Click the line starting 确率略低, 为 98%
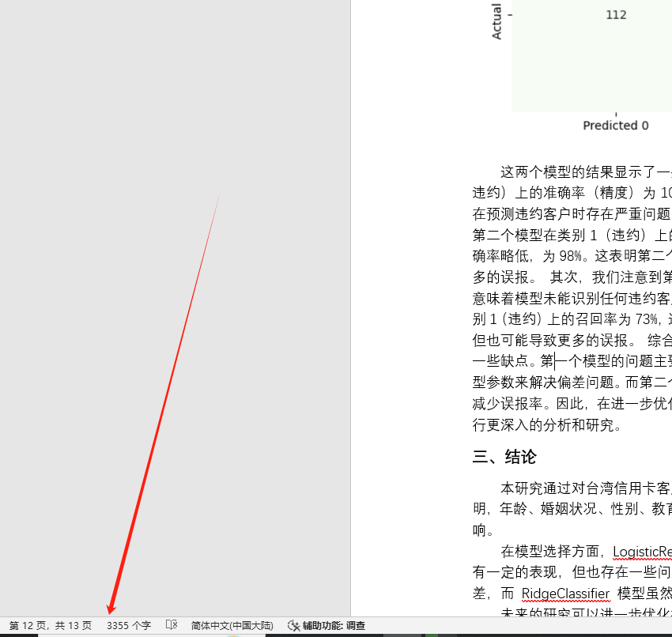The height and width of the screenshot is (637, 672). click(x=572, y=256)
